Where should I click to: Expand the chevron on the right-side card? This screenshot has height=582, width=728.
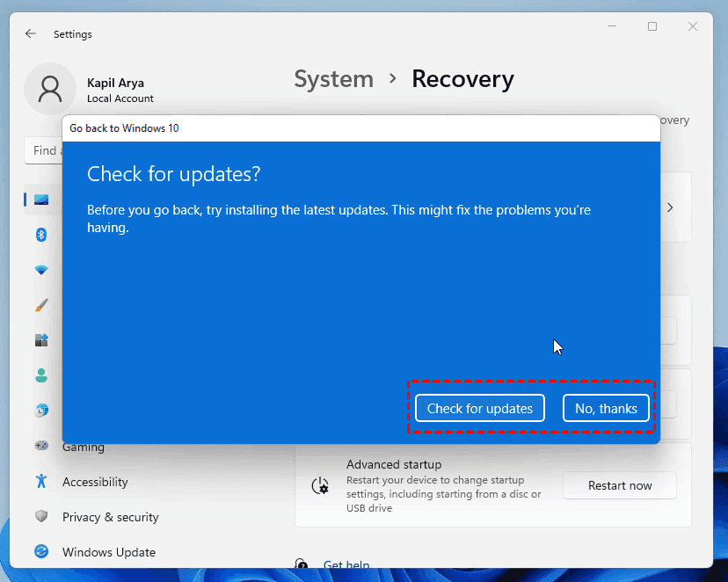pyautogui.click(x=670, y=207)
